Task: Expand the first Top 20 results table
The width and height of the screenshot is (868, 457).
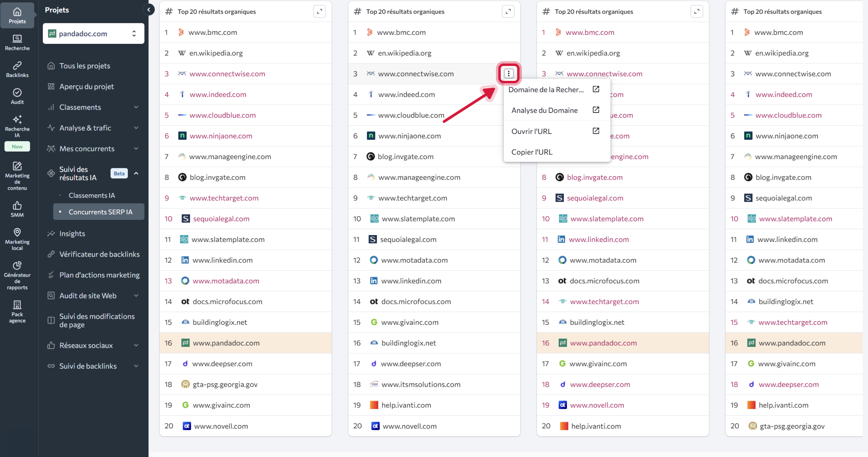Action: (x=319, y=11)
